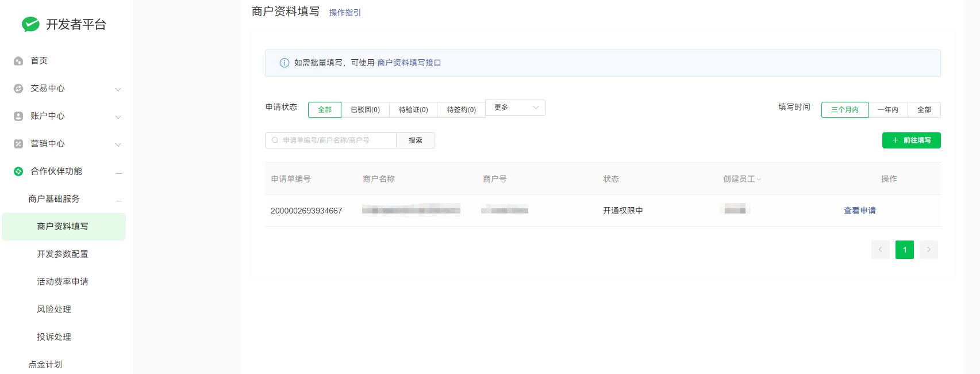Click the info icon in the notice banner
Viewport: 980px width, 374px height.
click(x=284, y=63)
